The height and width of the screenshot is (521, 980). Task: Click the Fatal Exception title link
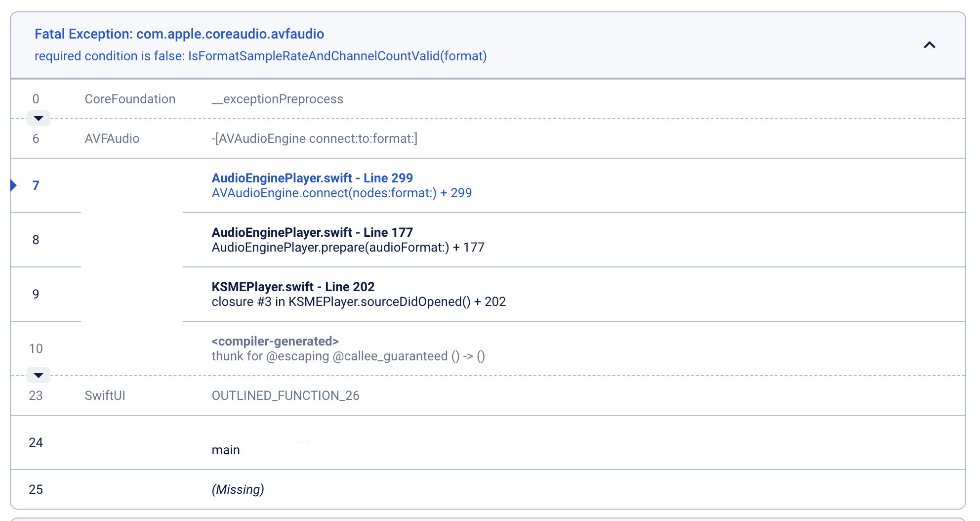(179, 34)
